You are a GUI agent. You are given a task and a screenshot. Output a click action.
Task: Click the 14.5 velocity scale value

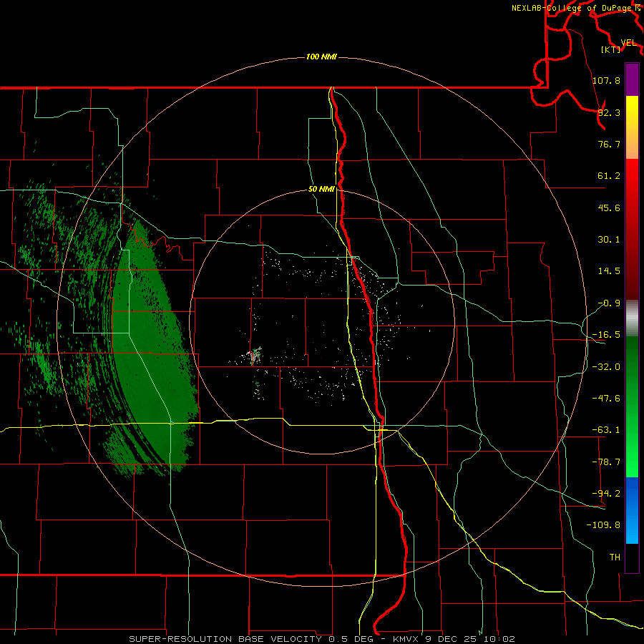tap(609, 271)
